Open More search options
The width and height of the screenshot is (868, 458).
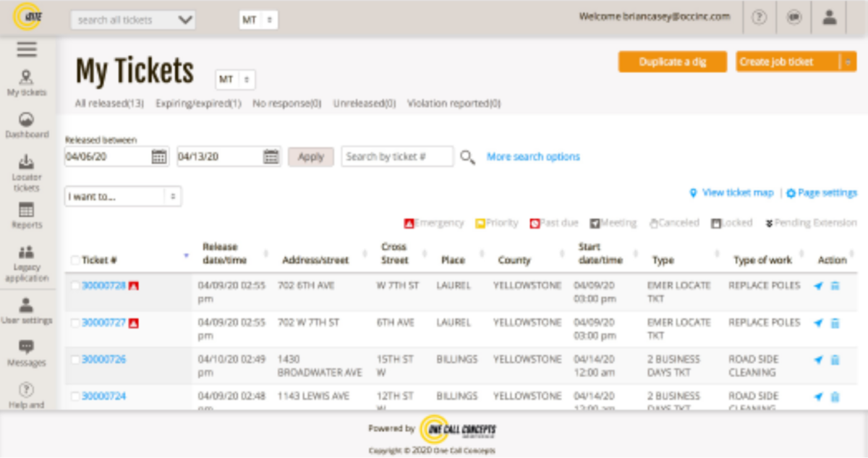pos(533,156)
